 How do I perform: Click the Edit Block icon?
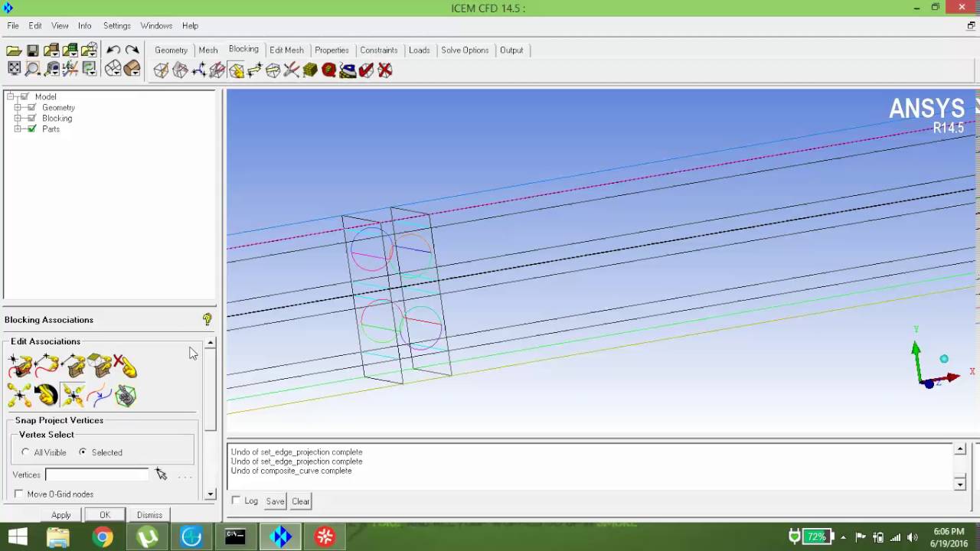(217, 70)
